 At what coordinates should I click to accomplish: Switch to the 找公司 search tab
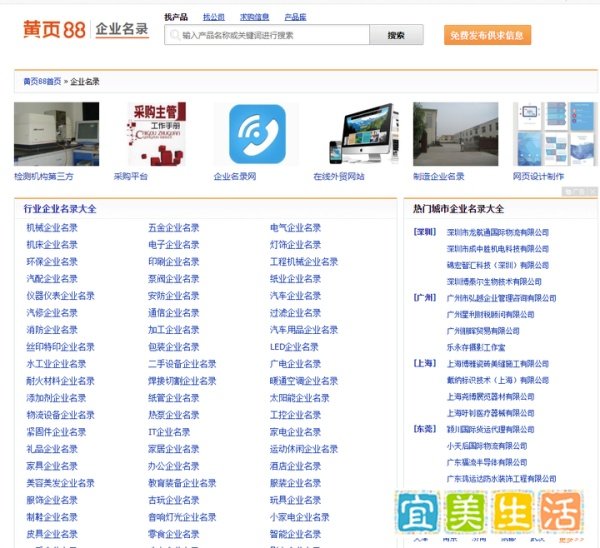coord(214,17)
